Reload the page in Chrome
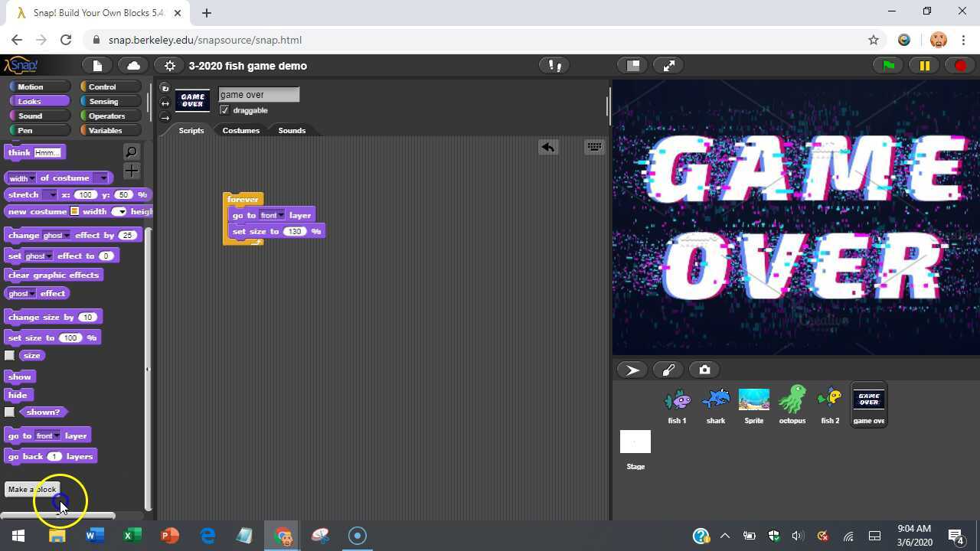The height and width of the screenshot is (551, 980). coord(66,40)
